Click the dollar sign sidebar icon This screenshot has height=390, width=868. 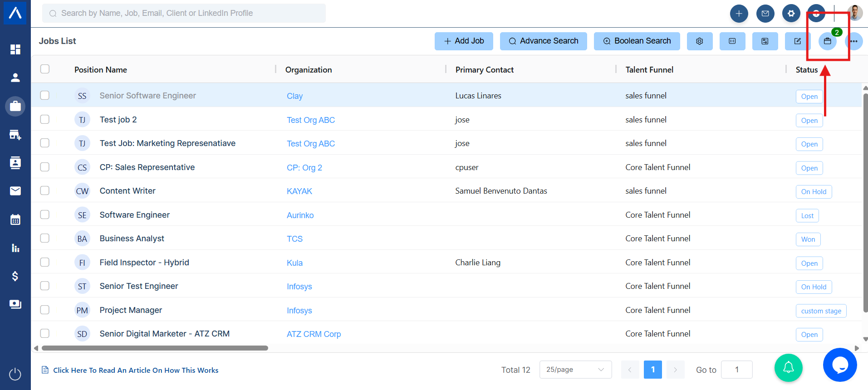click(15, 276)
